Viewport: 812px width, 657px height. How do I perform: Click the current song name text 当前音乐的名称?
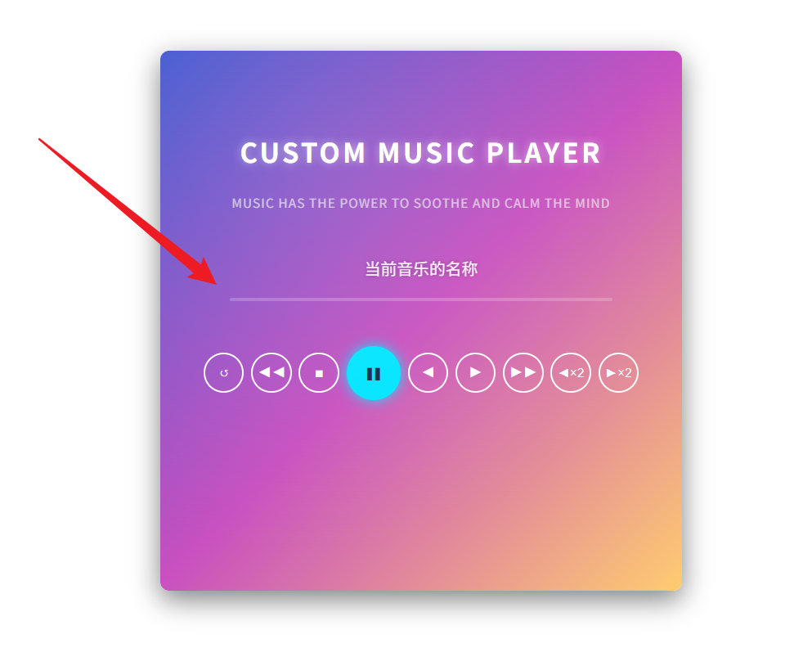[421, 269]
